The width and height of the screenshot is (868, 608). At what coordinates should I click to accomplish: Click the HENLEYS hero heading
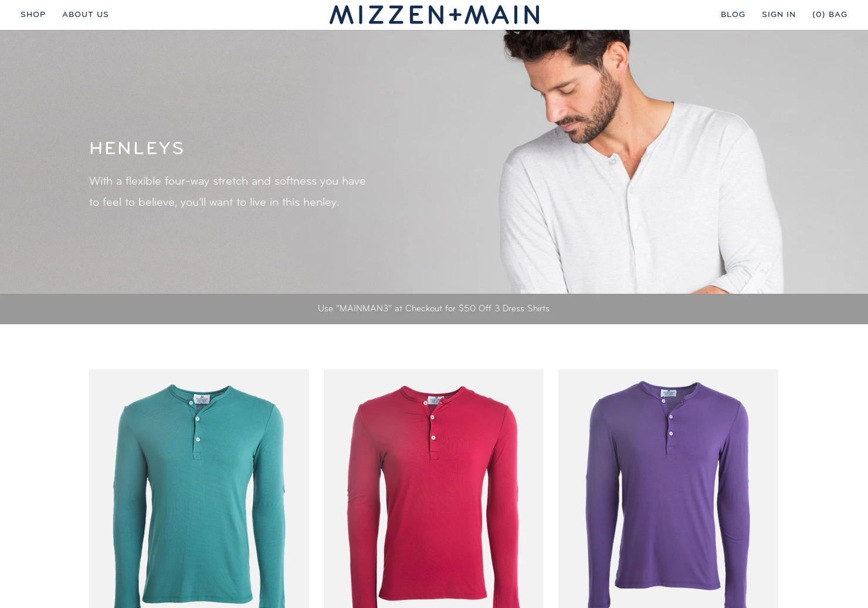[x=137, y=148]
